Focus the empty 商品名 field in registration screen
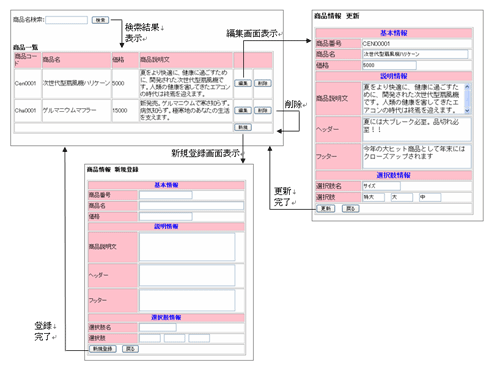The image size is (500, 368). (x=191, y=206)
